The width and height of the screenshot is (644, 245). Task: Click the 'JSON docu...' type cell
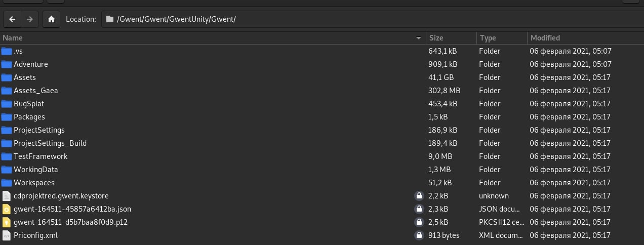(499, 209)
